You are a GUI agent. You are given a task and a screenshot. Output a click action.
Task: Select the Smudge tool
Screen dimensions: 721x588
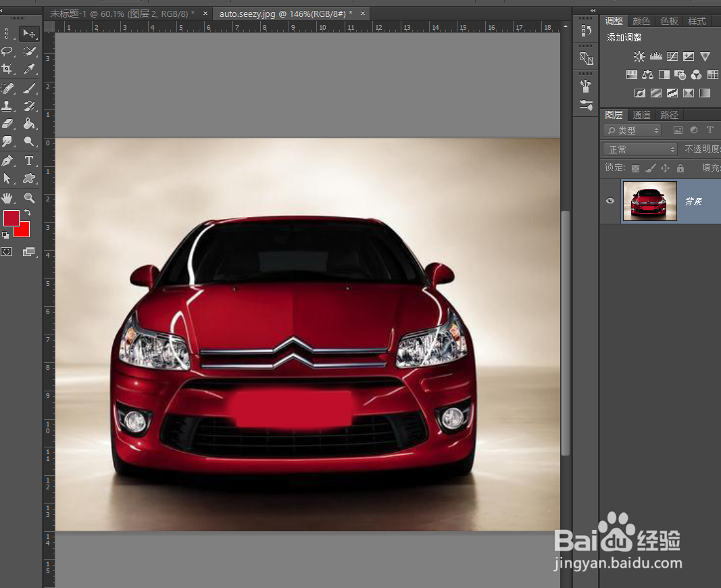(7, 141)
